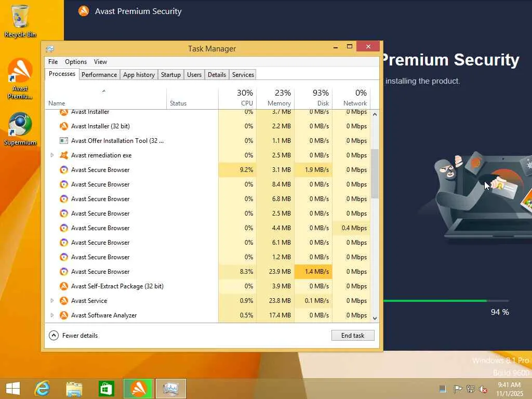Switch to Avast installer taskbar button
The width and height of the screenshot is (532, 399).
(x=138, y=389)
